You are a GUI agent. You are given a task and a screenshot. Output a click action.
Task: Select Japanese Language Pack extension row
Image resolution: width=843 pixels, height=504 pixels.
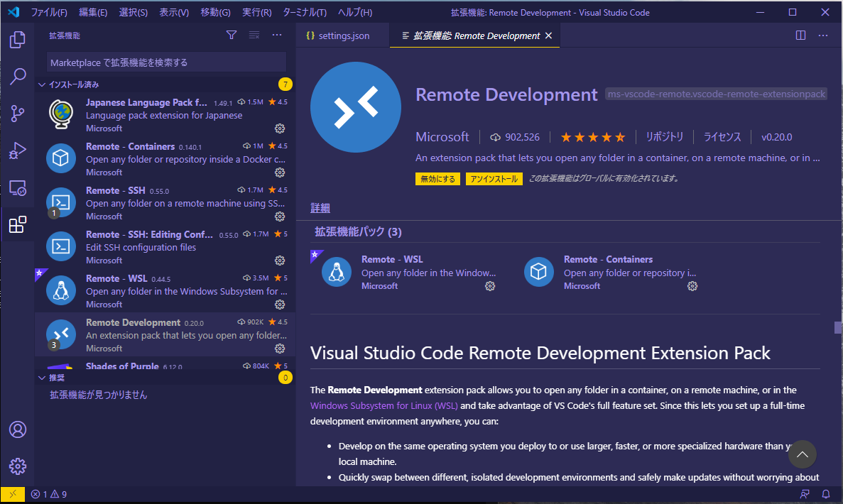(x=165, y=115)
